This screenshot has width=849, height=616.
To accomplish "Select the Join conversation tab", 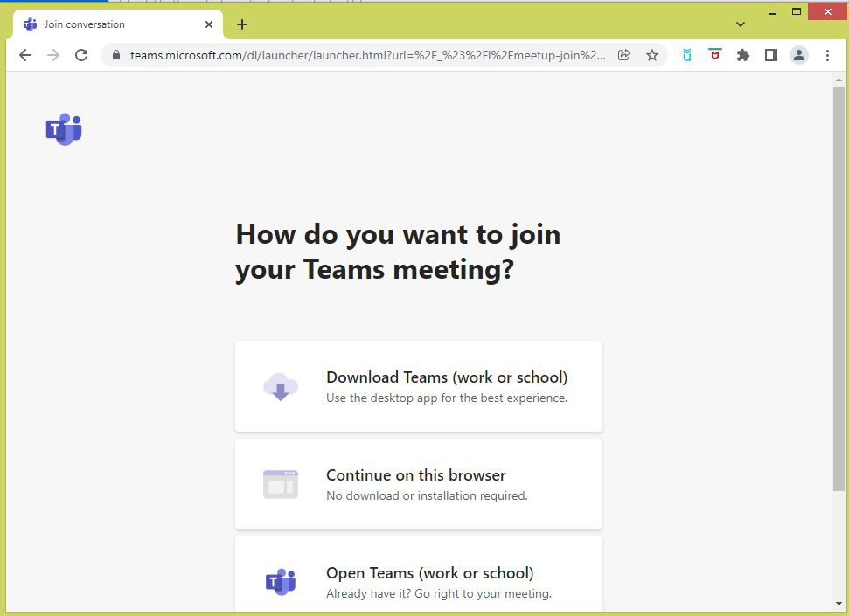I will [117, 24].
